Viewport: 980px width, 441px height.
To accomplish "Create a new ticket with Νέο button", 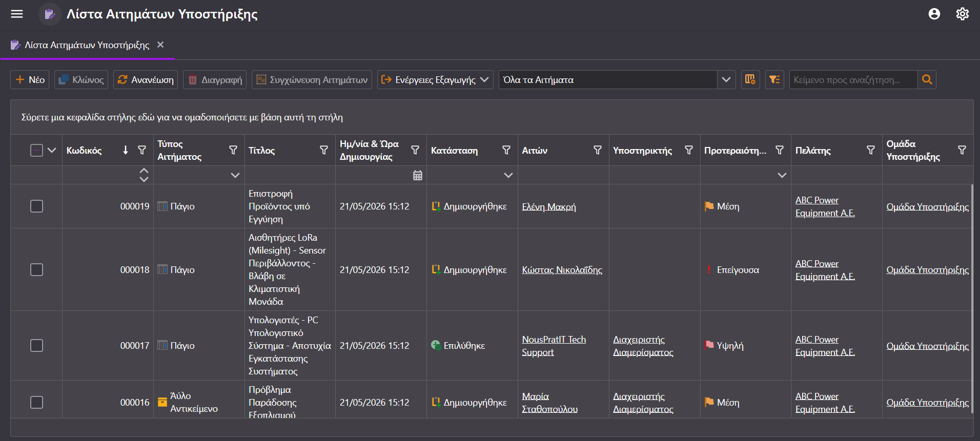I will [30, 80].
